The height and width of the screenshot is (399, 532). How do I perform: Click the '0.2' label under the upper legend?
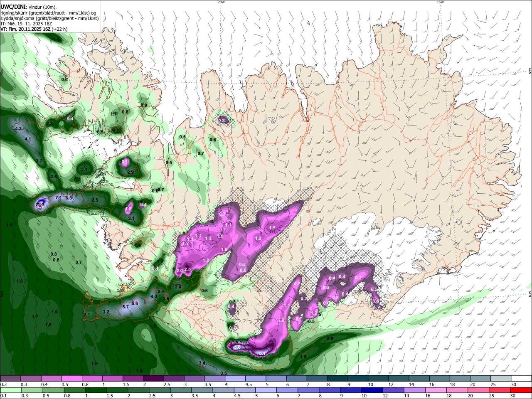tap(3, 384)
